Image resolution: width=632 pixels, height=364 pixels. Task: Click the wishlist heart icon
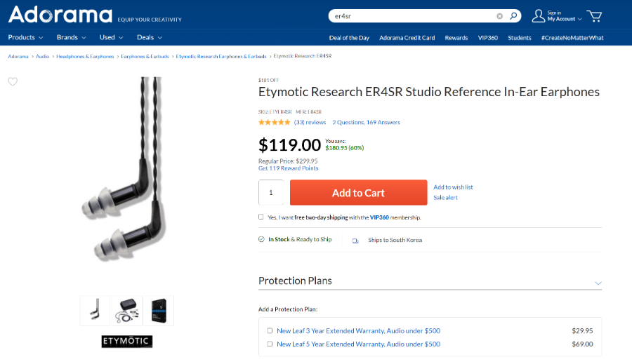[x=13, y=81]
